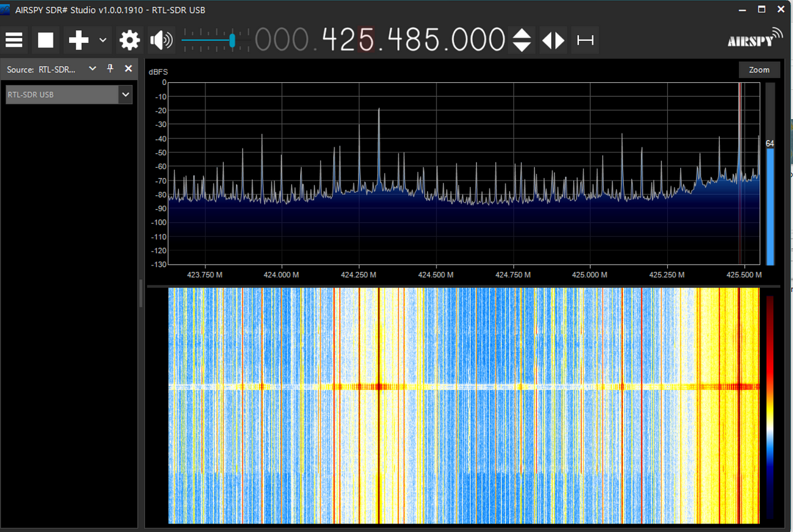Click the leading 000 digits of the frequency
Screen dimensions: 793x532
point(282,40)
